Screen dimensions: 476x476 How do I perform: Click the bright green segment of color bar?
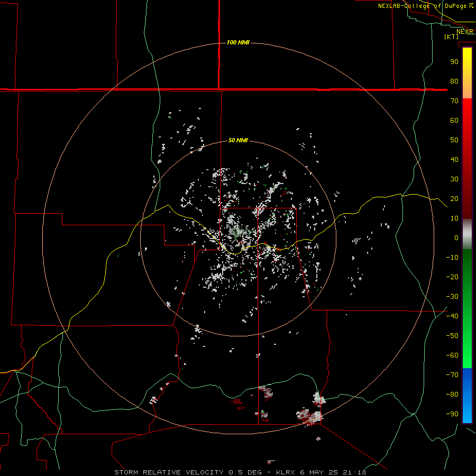(467, 343)
